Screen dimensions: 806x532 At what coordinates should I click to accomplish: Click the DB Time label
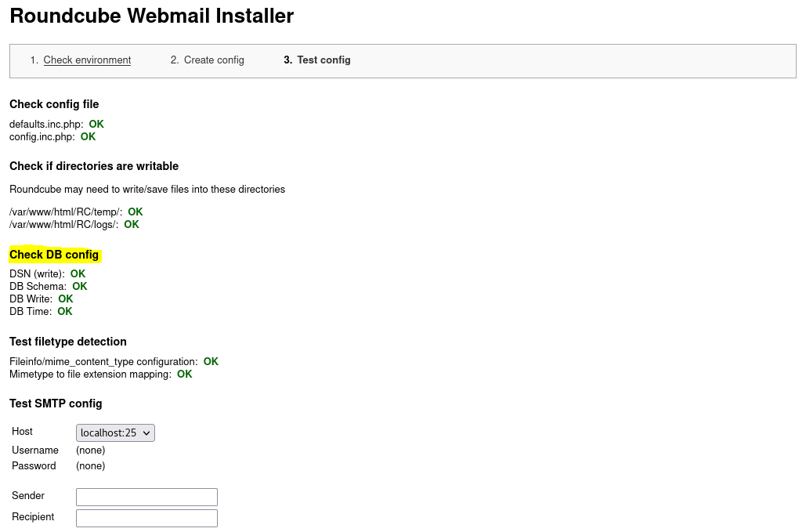tap(31, 312)
